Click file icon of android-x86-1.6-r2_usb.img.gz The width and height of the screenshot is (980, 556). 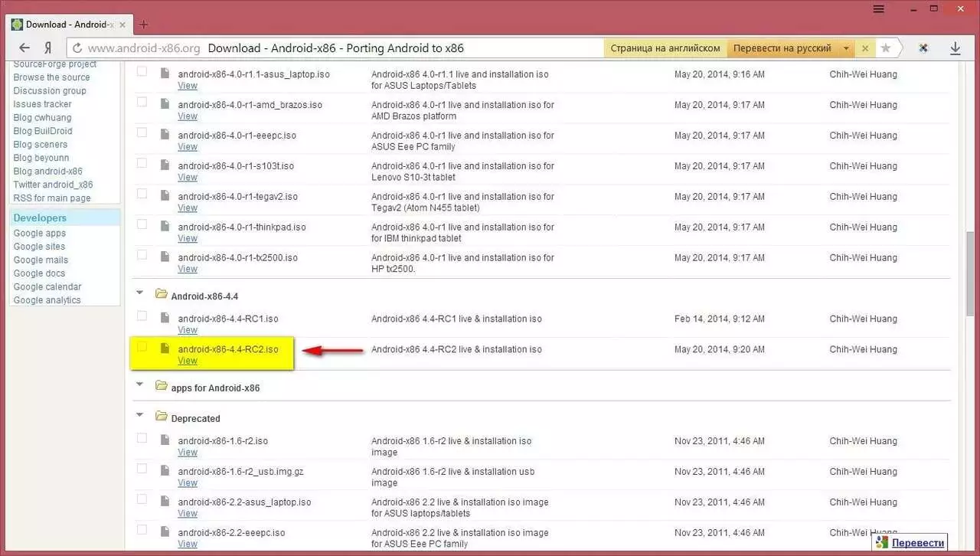tap(165, 470)
